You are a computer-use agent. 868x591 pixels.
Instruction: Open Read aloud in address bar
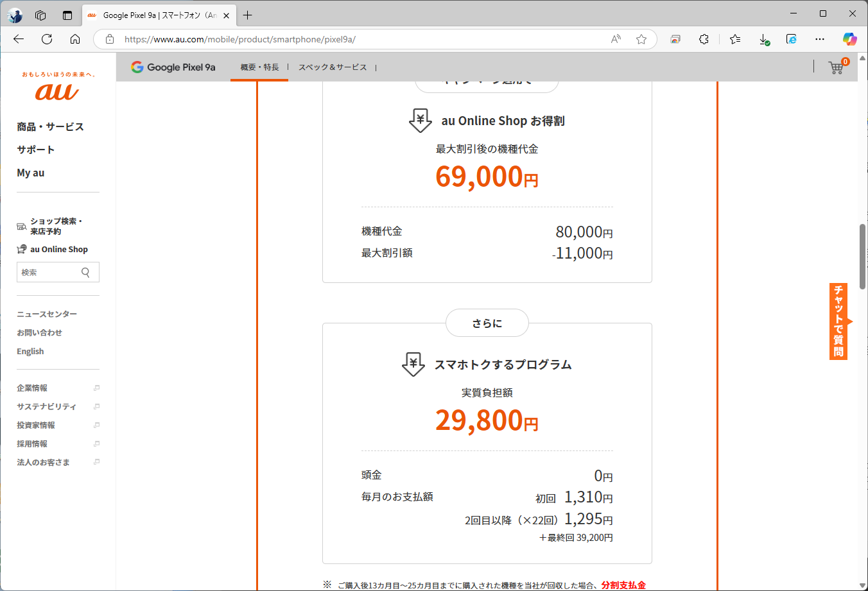pyautogui.click(x=616, y=39)
